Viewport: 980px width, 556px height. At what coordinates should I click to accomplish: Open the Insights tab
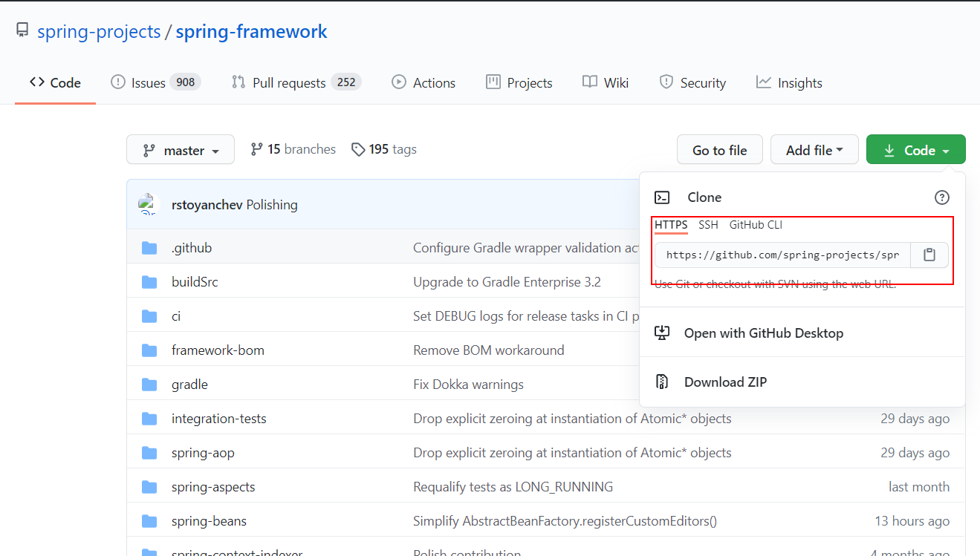click(x=789, y=82)
